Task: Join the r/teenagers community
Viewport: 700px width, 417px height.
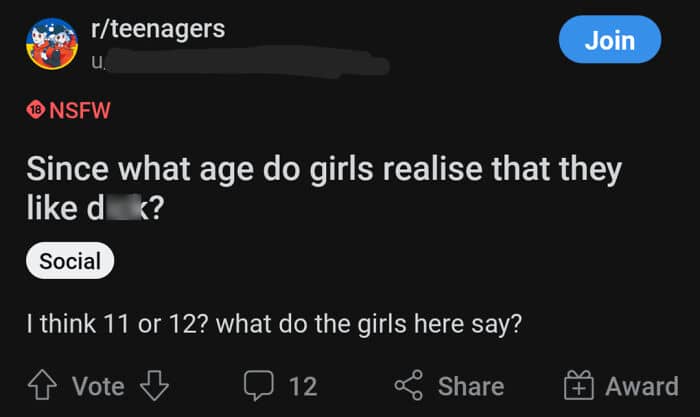Action: (609, 41)
